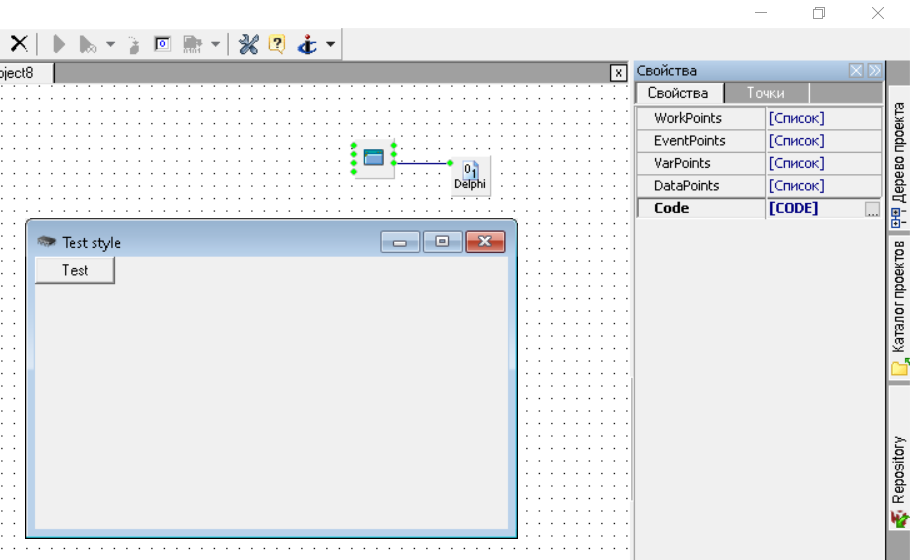Click the blue link line between elements

[422, 163]
